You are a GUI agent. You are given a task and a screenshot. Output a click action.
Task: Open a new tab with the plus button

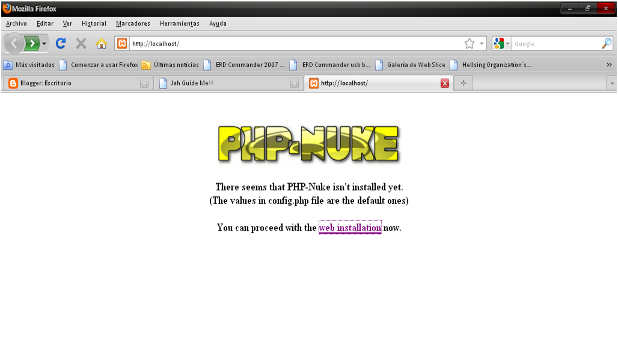coord(463,84)
